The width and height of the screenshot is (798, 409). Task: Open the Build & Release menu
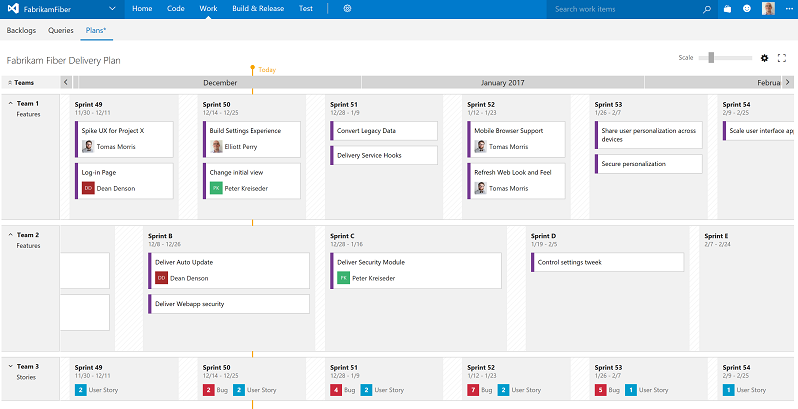click(x=258, y=9)
